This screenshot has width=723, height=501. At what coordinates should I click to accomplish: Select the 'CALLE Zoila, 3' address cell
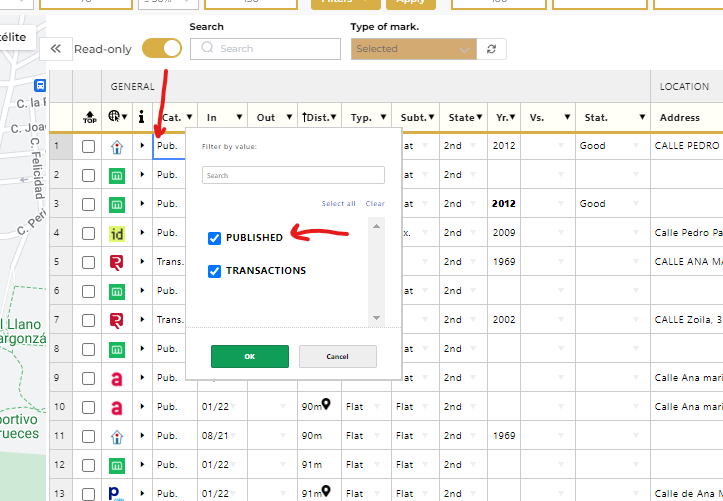(x=687, y=319)
